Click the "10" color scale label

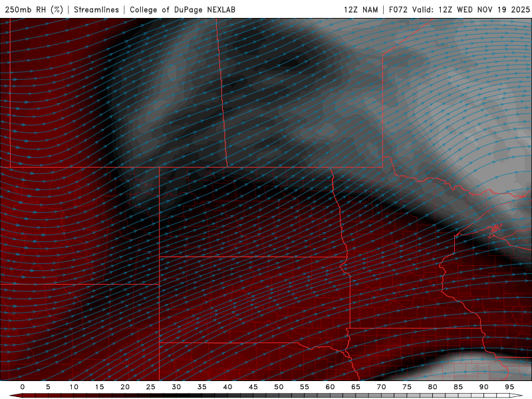[x=74, y=387]
